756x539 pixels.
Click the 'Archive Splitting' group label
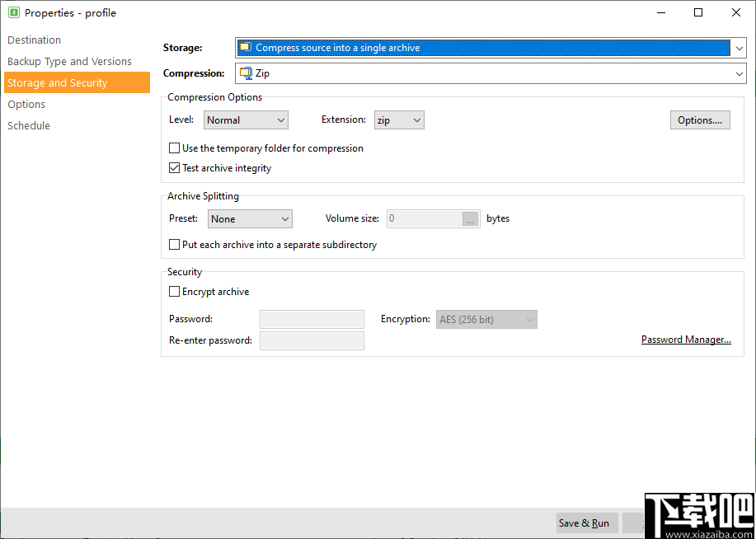tap(203, 195)
